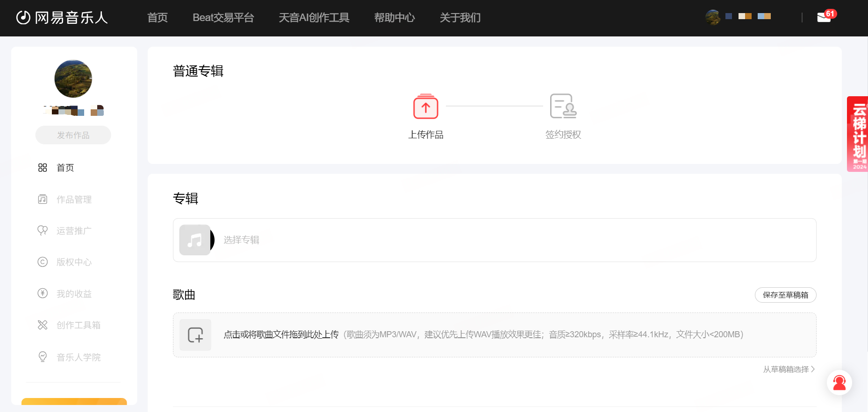Open 天音AI创作工具 in top navigation
This screenshot has height=412, width=868.
[314, 18]
